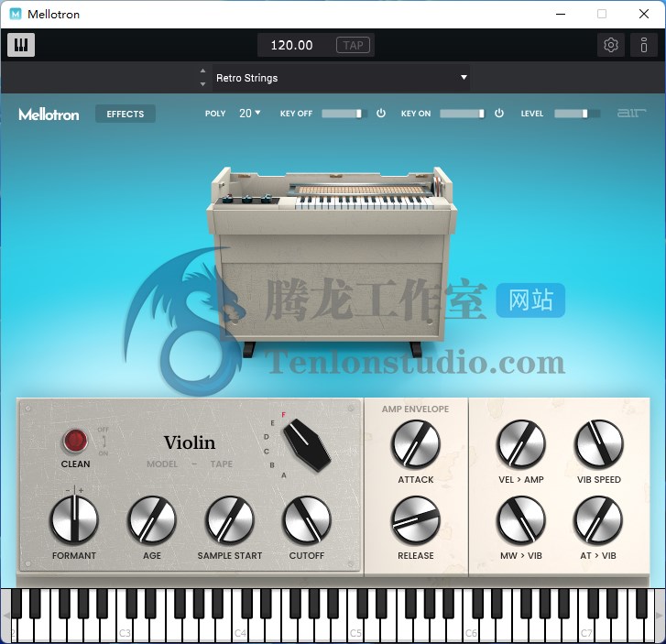Toggle the KEY ON power button
The height and width of the screenshot is (644, 666).
pyautogui.click(x=499, y=114)
